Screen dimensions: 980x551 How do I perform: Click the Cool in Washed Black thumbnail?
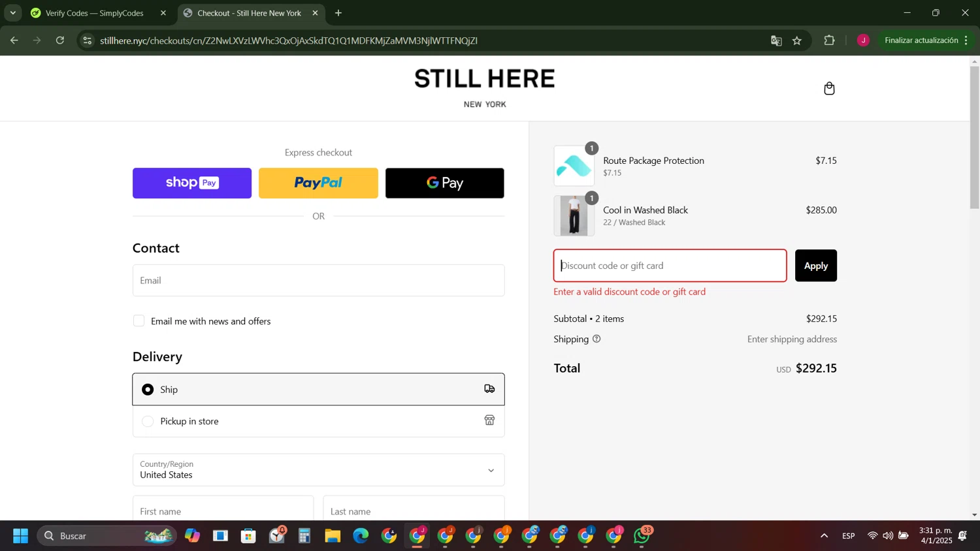click(574, 215)
